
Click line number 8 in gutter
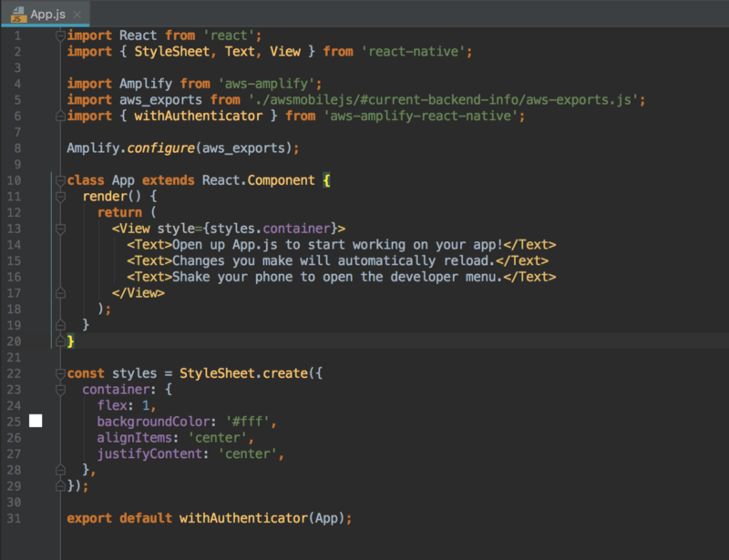click(x=17, y=148)
